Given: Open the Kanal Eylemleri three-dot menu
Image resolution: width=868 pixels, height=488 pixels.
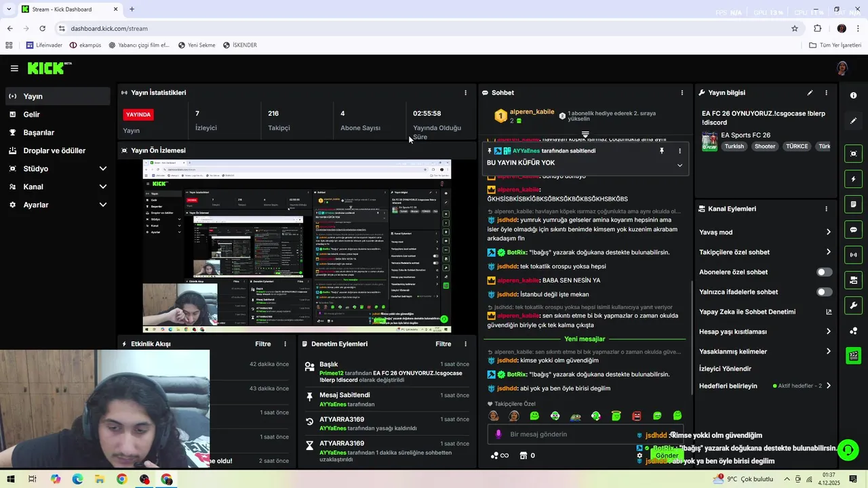Looking at the screenshot, I should [826, 209].
